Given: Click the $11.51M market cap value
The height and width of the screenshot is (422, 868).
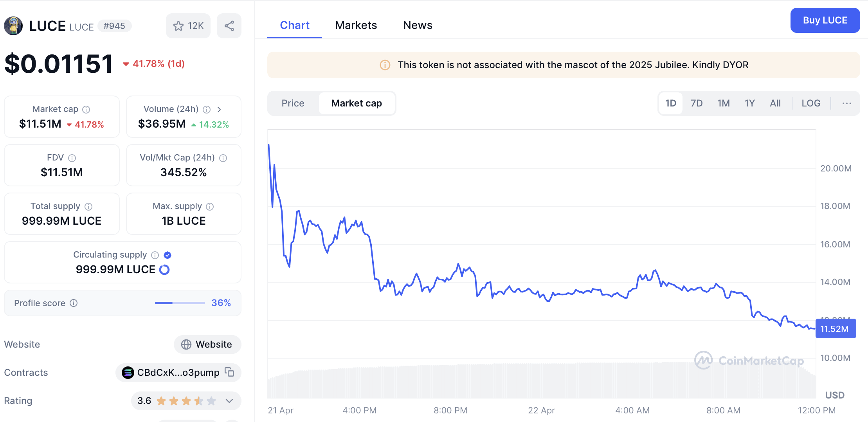Looking at the screenshot, I should click(40, 124).
